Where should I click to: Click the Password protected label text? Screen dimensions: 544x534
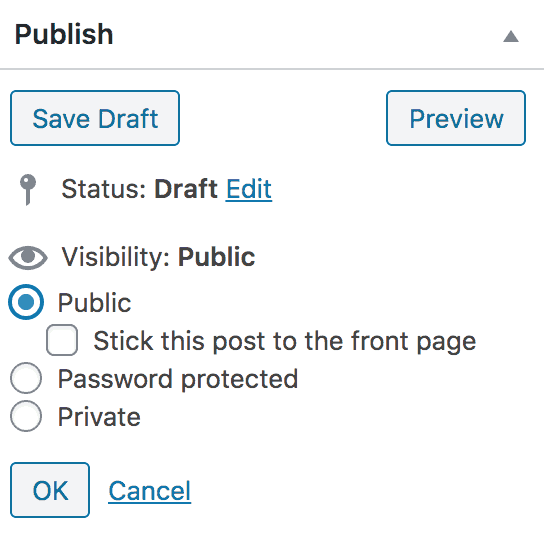coord(178,379)
